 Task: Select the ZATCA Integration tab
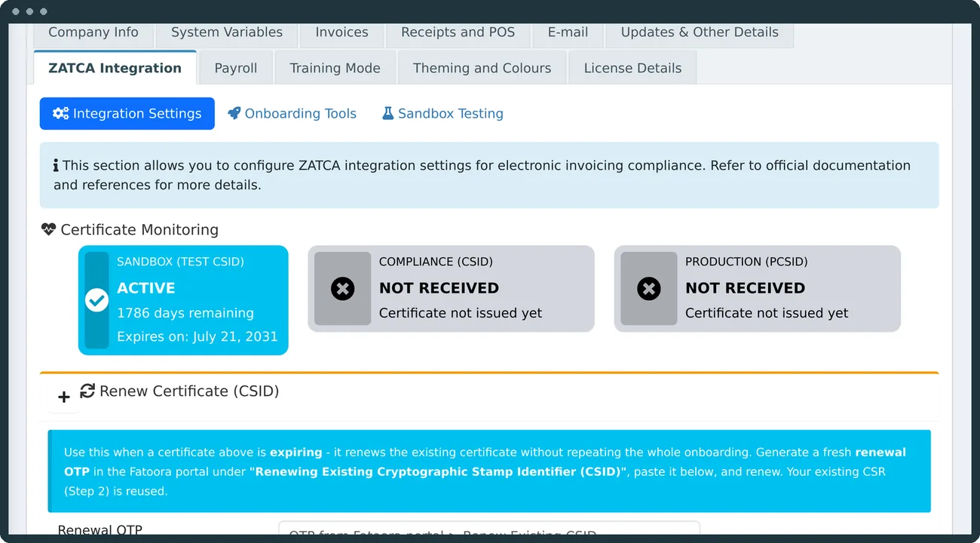click(x=115, y=68)
